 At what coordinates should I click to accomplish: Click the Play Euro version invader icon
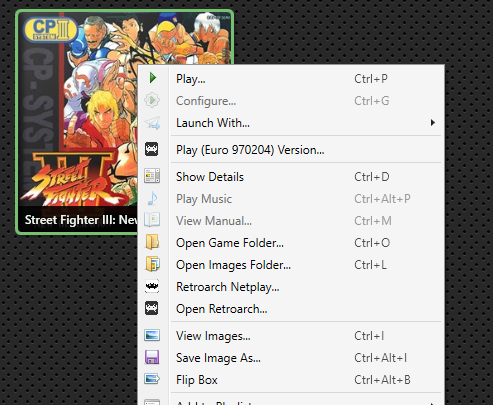pos(152,149)
